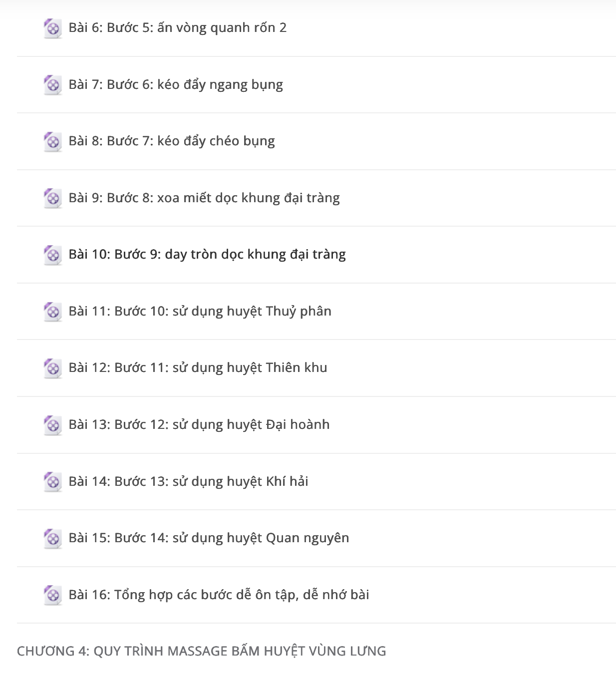This screenshot has height=685, width=616.
Task: Click video icon beside Bài 7
Action: coord(52,85)
